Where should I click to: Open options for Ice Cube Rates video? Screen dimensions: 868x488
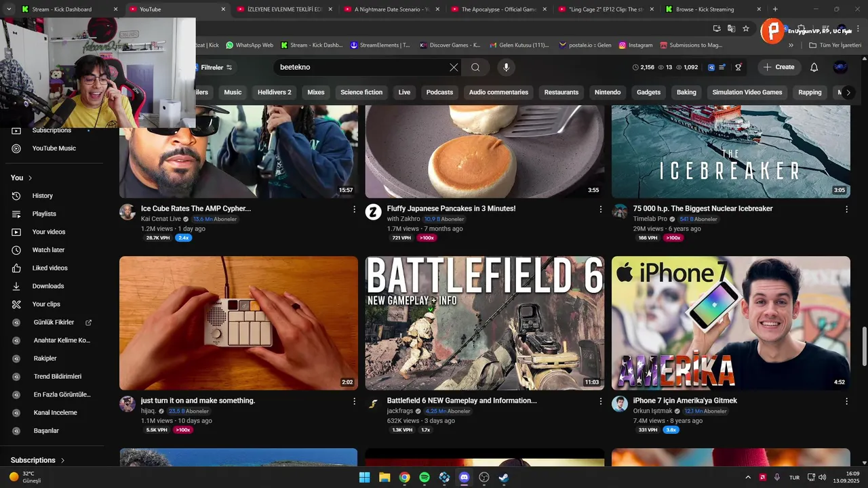pyautogui.click(x=354, y=209)
